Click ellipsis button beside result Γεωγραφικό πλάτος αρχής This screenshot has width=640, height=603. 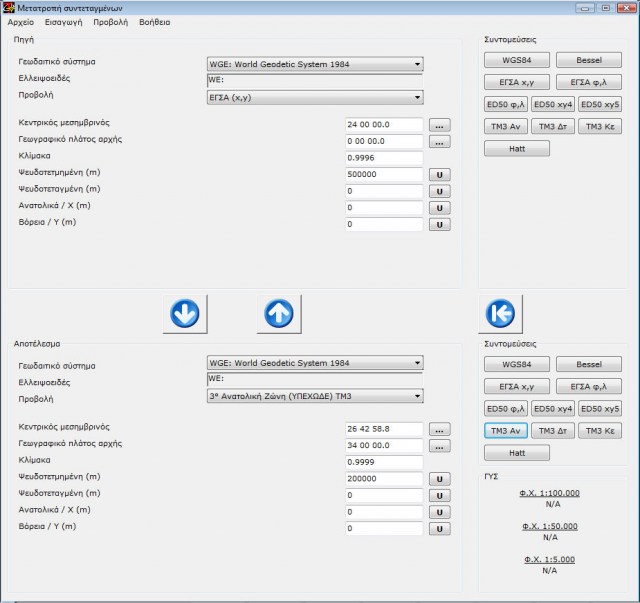(440, 445)
